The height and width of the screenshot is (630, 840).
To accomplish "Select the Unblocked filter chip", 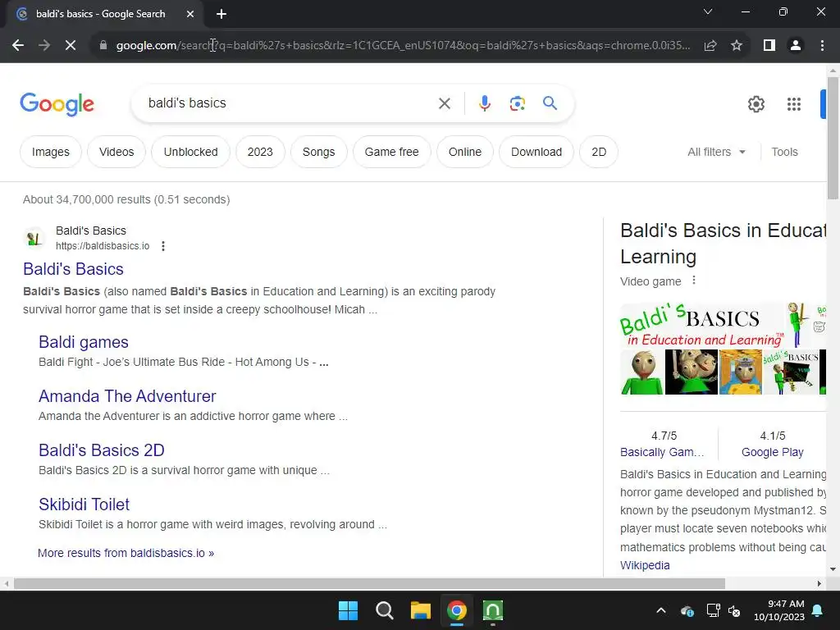I will (190, 152).
